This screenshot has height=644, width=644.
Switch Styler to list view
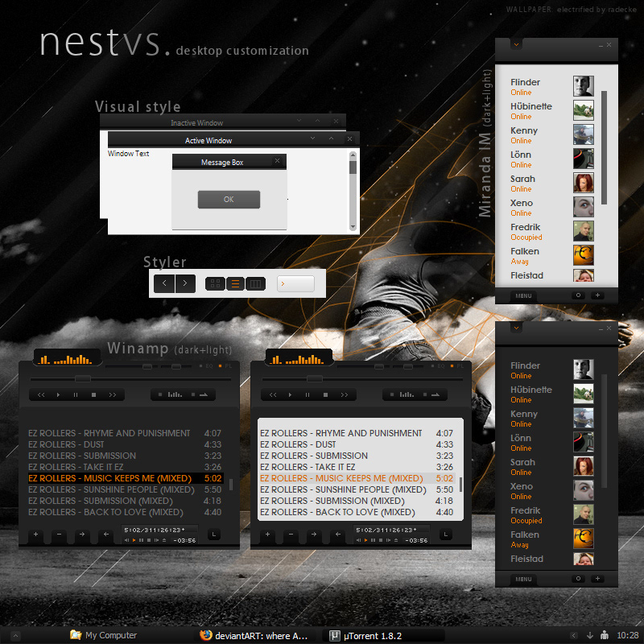click(235, 283)
